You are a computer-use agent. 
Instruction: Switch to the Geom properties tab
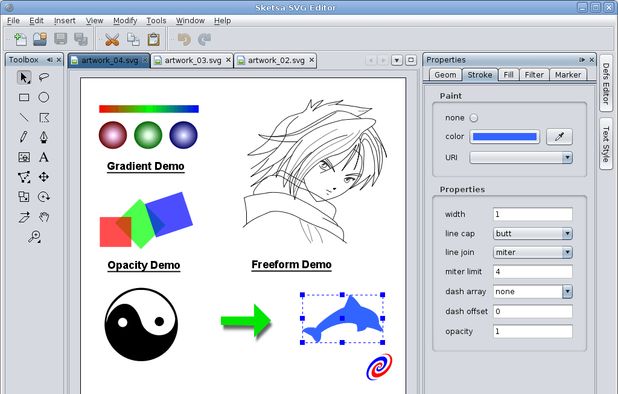(x=445, y=75)
